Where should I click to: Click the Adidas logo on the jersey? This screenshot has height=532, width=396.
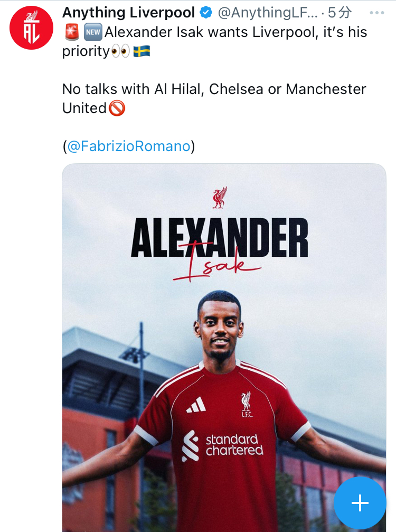(196, 405)
